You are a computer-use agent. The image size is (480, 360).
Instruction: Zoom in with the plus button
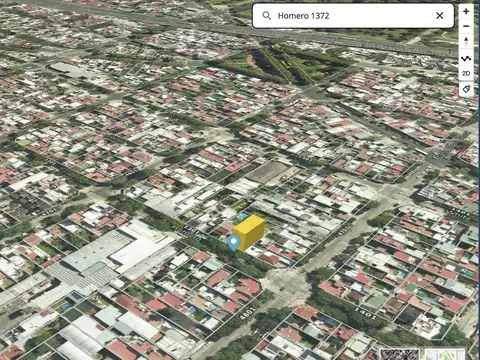tap(466, 11)
